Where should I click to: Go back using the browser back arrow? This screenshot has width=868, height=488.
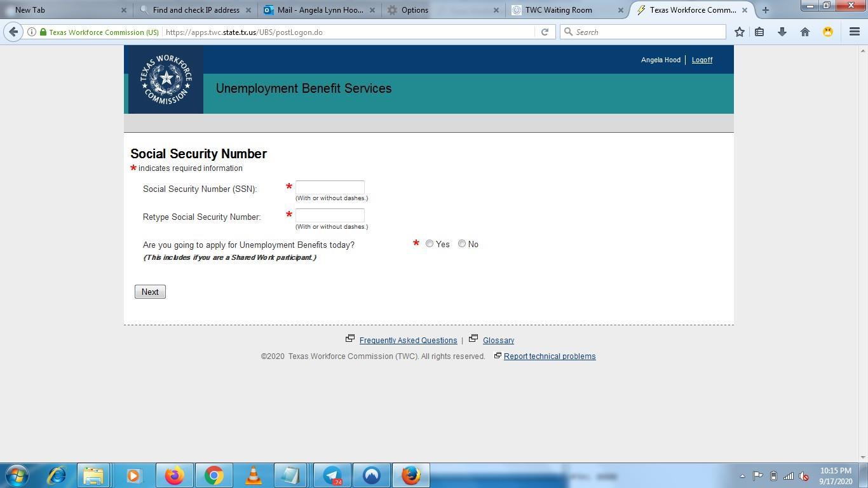pyautogui.click(x=13, y=32)
